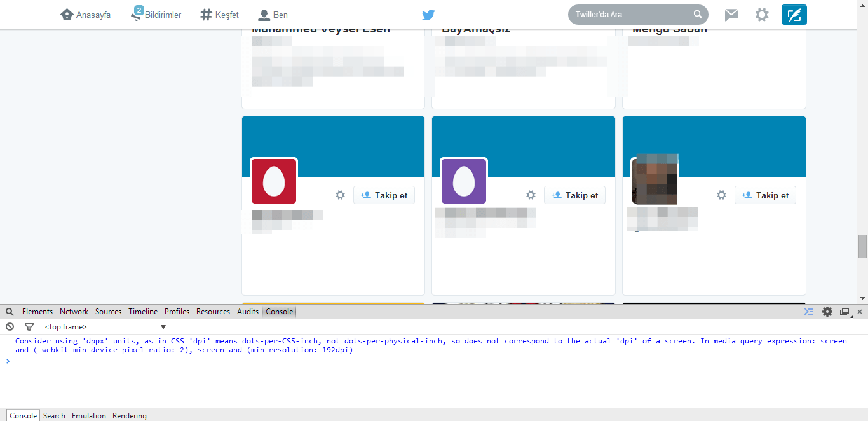Open Anasayfa home link
The height and width of the screenshot is (421, 868).
coord(86,15)
